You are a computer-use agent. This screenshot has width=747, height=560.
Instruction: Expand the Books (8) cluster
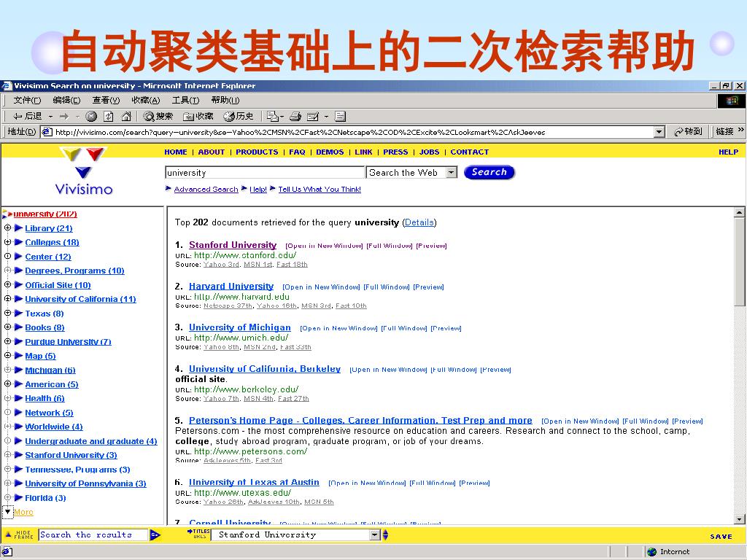(7, 327)
